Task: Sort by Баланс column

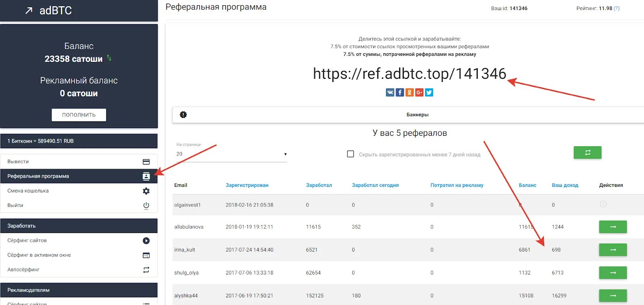Action: pyautogui.click(x=527, y=185)
